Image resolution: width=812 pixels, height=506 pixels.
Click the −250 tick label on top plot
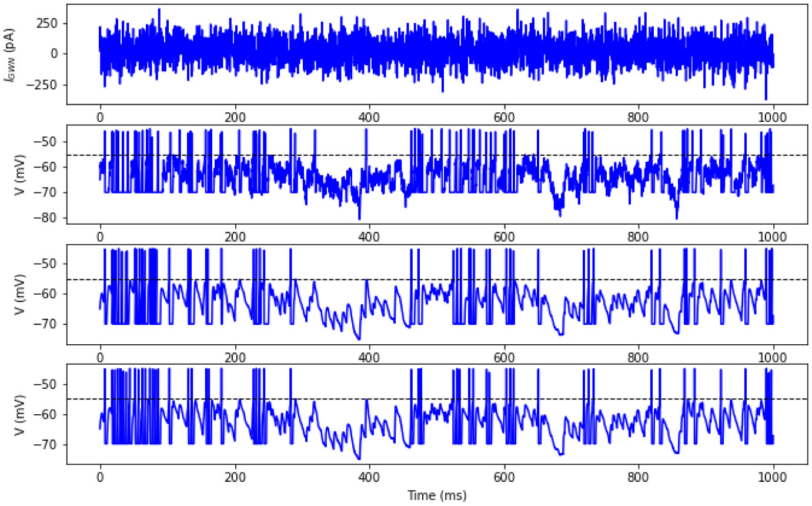(x=44, y=85)
